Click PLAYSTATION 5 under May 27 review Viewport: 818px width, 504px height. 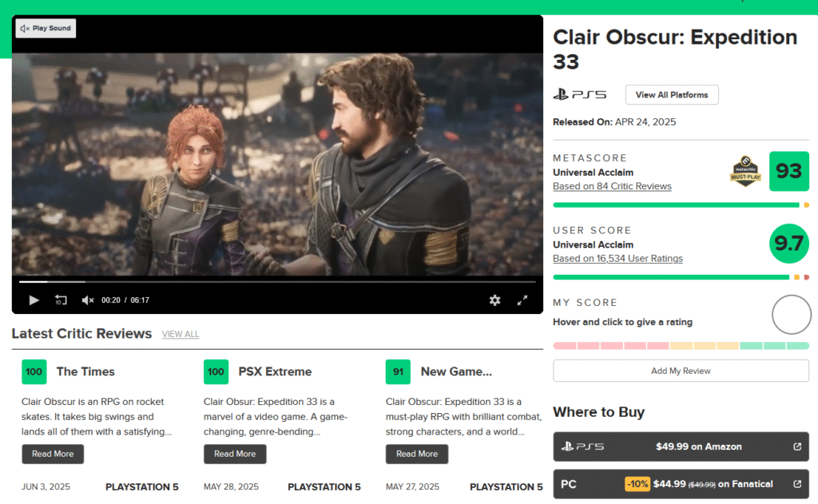pos(506,486)
